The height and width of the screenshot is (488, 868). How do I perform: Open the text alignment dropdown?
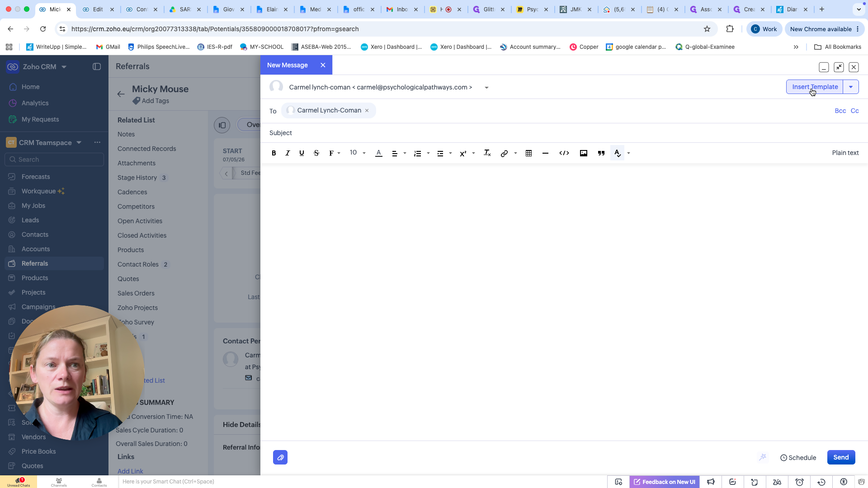click(x=398, y=153)
